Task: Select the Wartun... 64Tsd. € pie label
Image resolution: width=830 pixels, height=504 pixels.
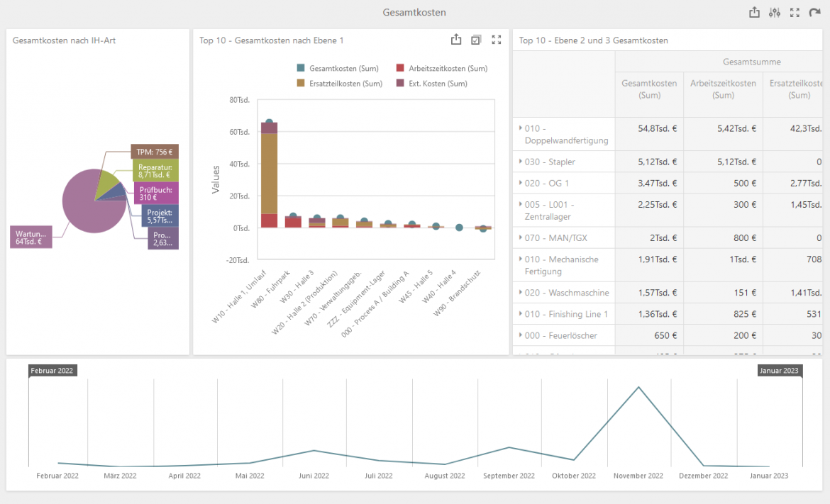Action: (31, 237)
